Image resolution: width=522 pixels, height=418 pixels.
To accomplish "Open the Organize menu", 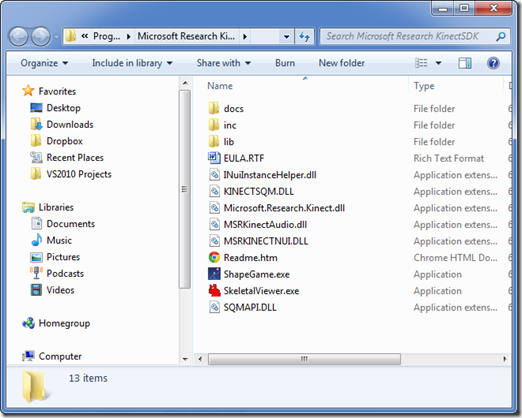I will point(44,63).
